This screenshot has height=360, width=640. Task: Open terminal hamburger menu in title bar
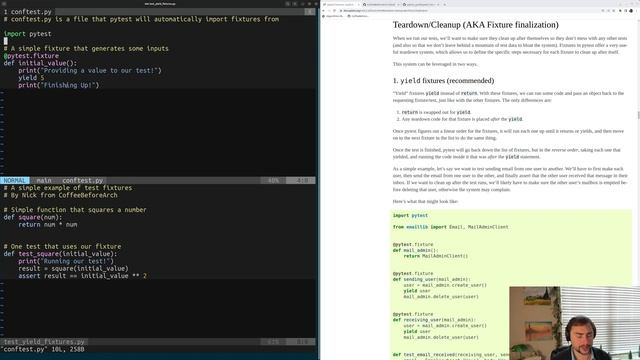[295, 4]
